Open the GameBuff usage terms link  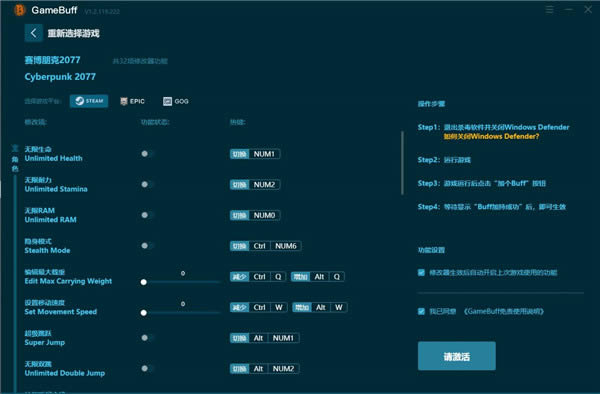[504, 311]
